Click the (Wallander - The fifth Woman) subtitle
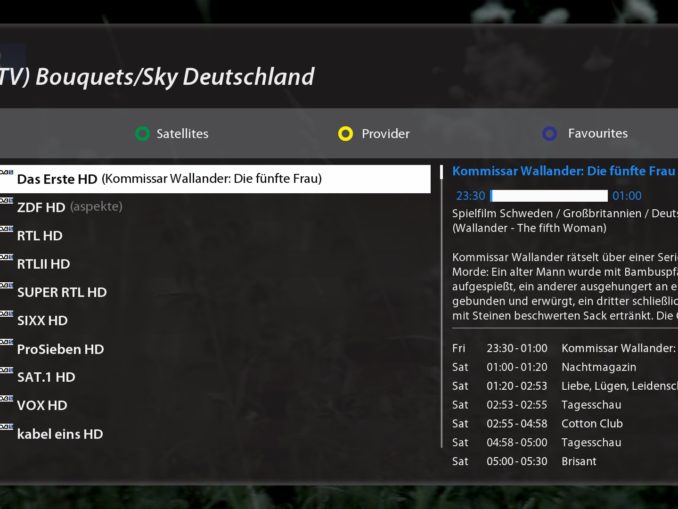The height and width of the screenshot is (509, 678). [529, 228]
